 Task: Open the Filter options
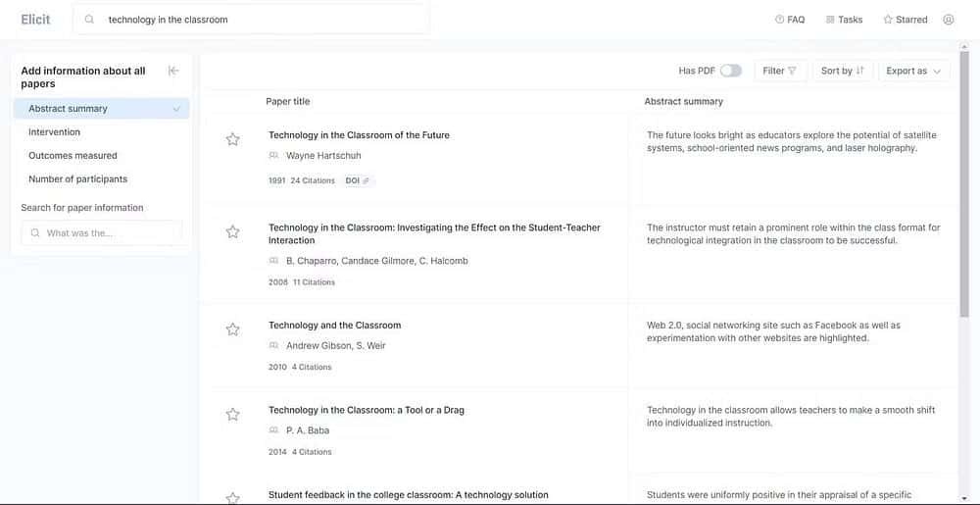point(780,71)
